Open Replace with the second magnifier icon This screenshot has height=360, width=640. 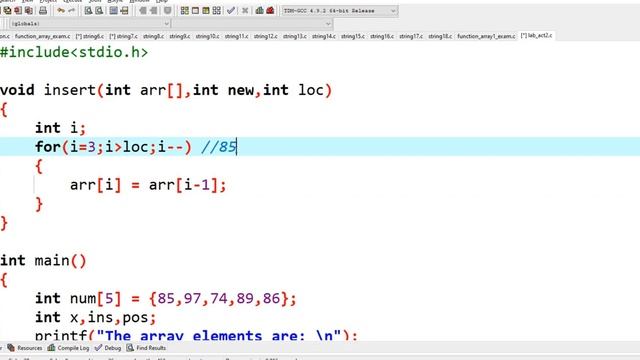tap(99, 11)
